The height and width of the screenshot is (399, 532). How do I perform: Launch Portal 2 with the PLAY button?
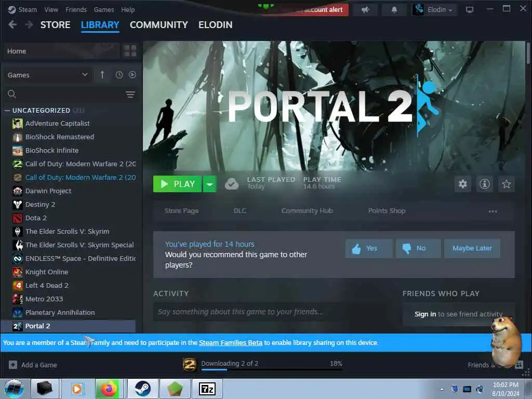point(178,184)
